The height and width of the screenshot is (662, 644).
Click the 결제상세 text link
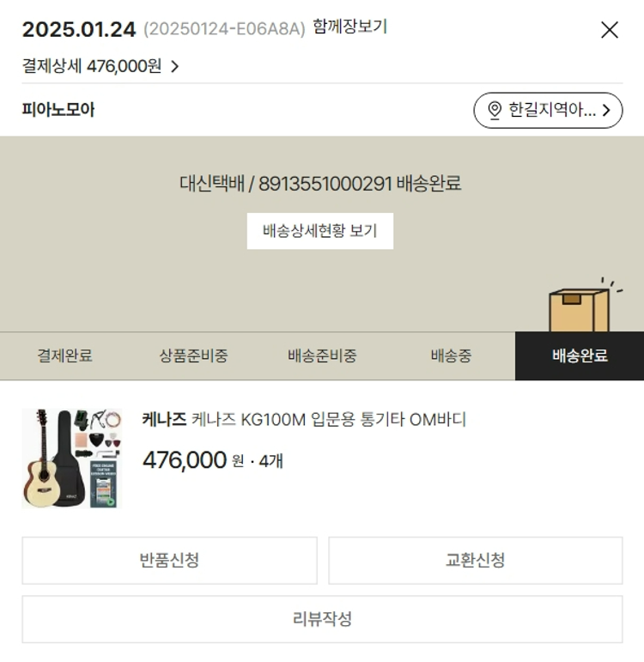(52, 66)
